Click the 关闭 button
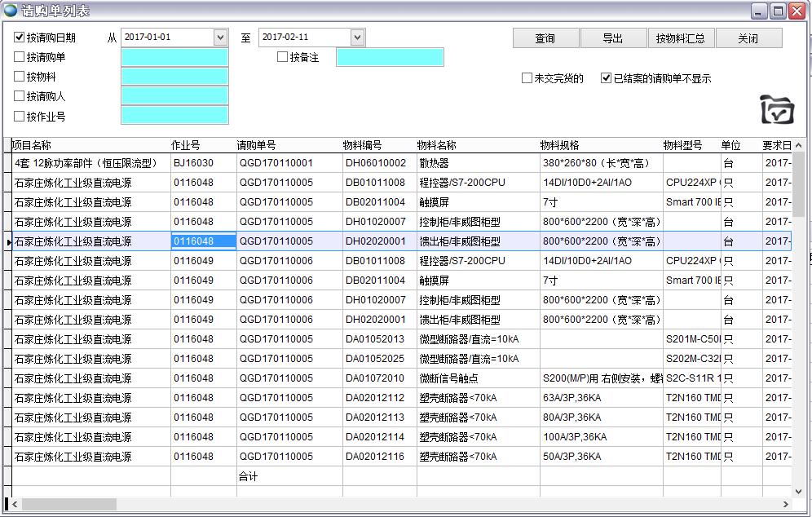Screen dimensions: 812x517 748,38
